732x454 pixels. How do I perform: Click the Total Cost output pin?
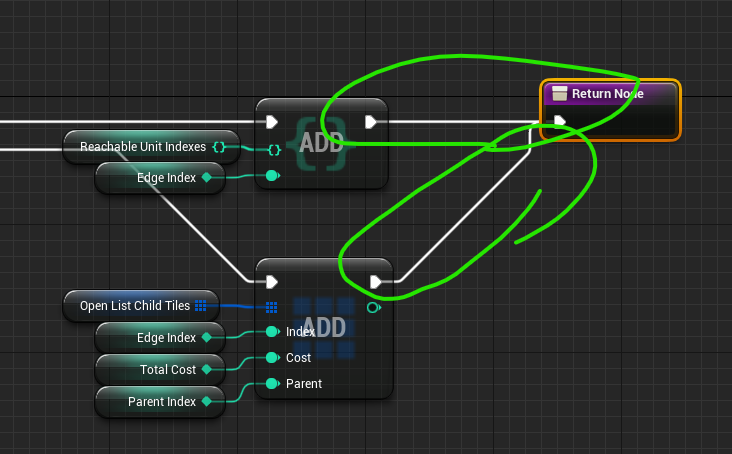click(206, 370)
